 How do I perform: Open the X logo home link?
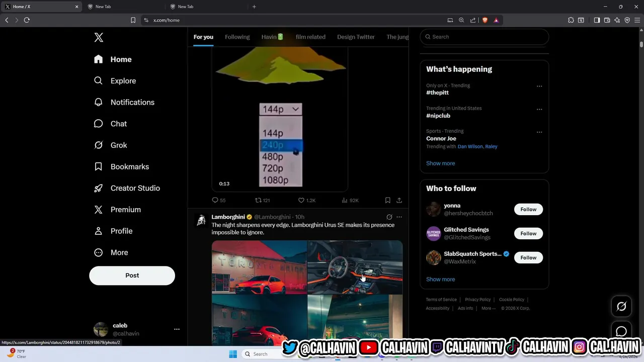point(99,37)
